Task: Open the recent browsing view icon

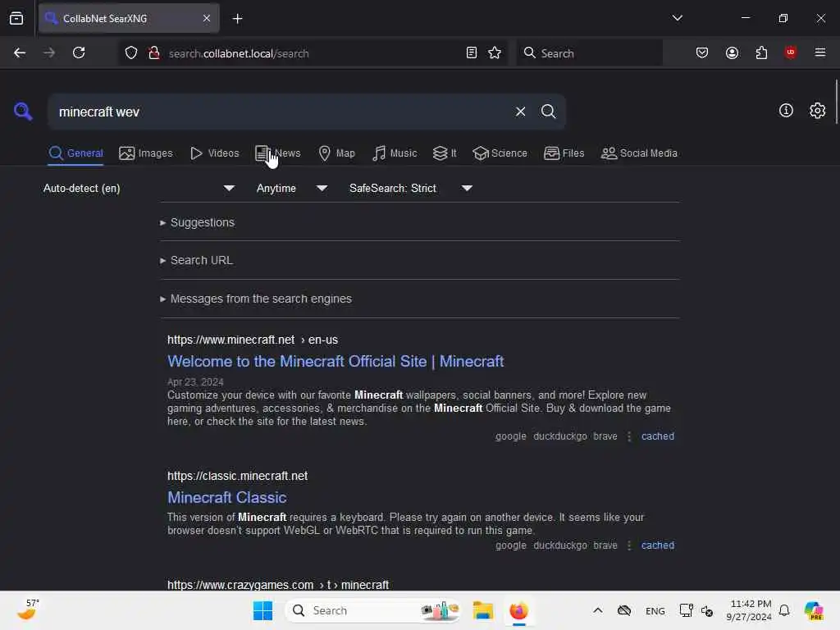Action: click(16, 18)
